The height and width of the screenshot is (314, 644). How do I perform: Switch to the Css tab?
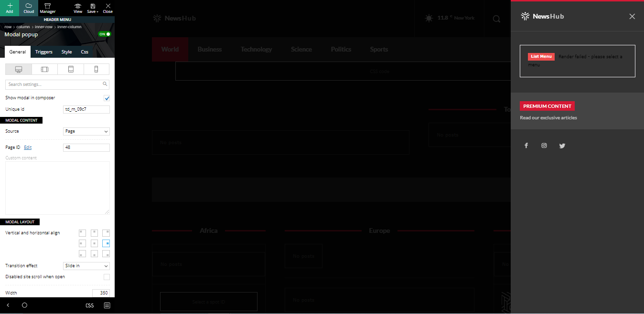pos(85,52)
